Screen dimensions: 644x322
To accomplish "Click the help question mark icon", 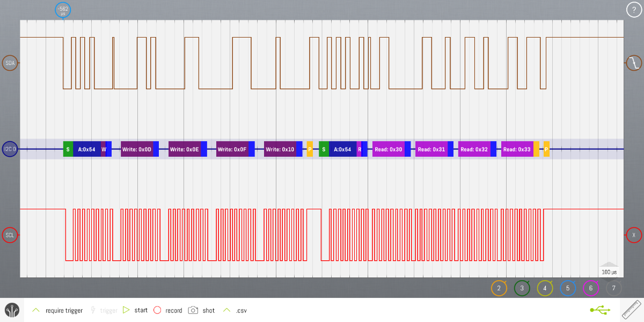I will tap(634, 10).
